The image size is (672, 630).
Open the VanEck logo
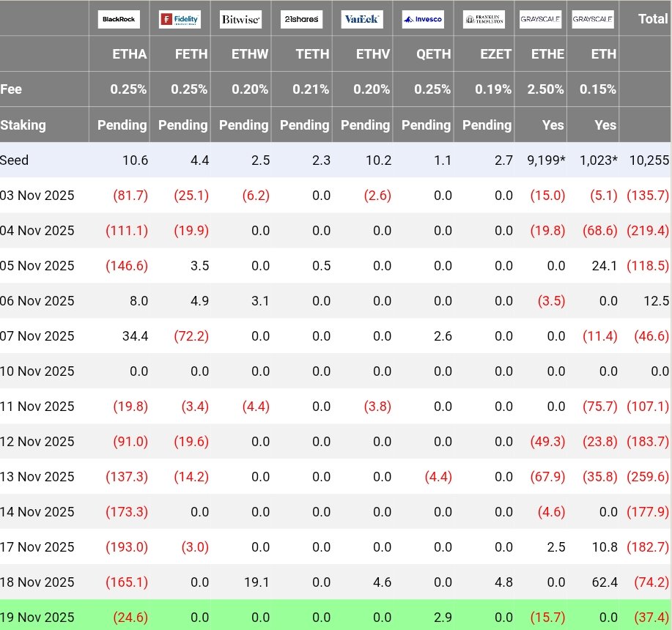(361, 19)
